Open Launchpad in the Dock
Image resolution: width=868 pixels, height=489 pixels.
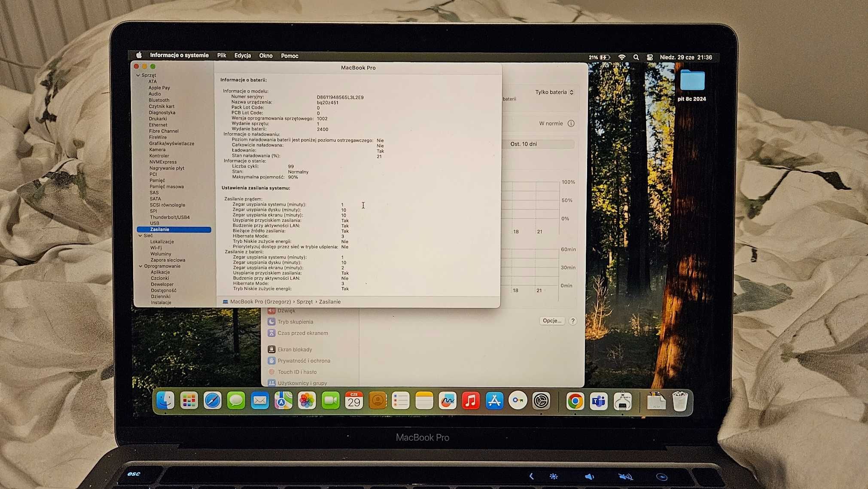pos(189,401)
